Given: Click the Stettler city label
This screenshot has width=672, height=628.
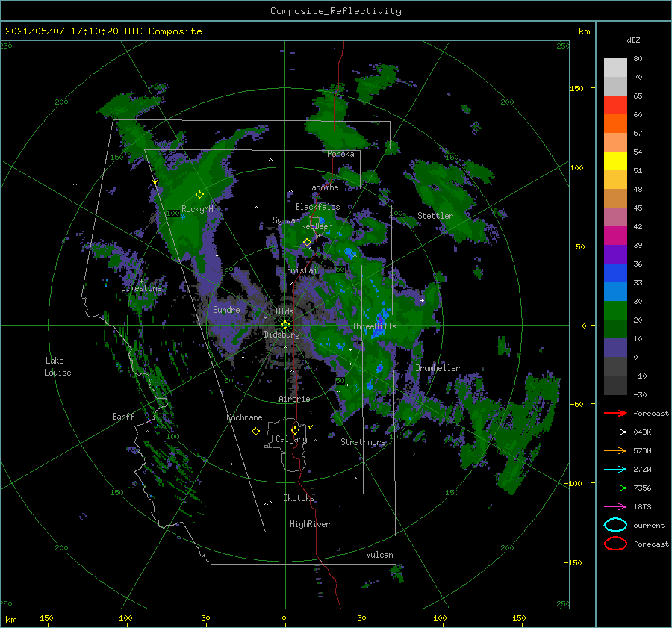Looking at the screenshot, I should (435, 216).
